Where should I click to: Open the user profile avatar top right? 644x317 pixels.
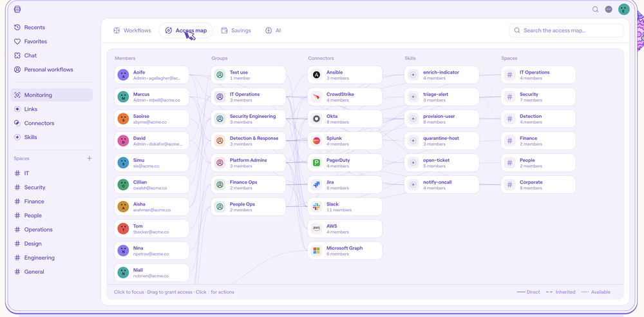[624, 9]
